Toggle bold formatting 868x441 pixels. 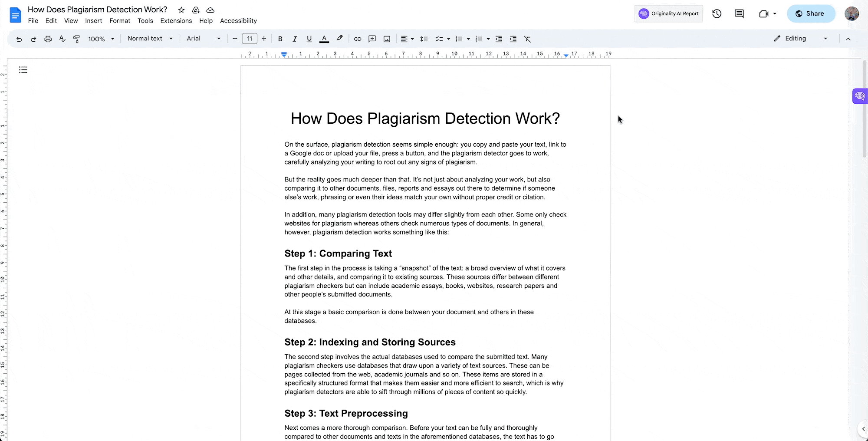(x=280, y=39)
